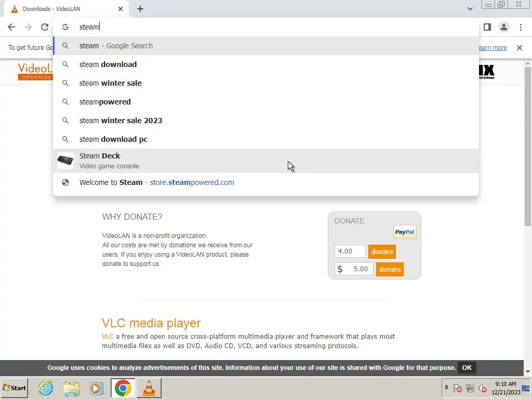This screenshot has width=532, height=399.
Task: Follow the 'Learn more' link in info bar
Action: tap(493, 48)
